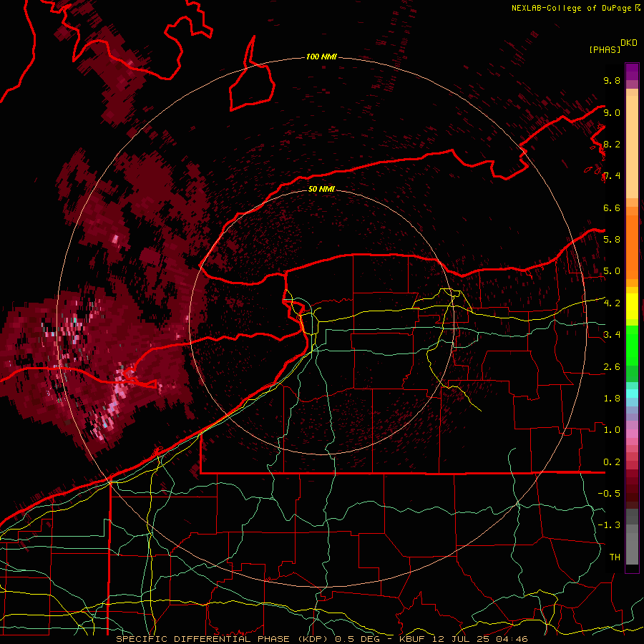Click the -1.3 legend value

[609, 525]
